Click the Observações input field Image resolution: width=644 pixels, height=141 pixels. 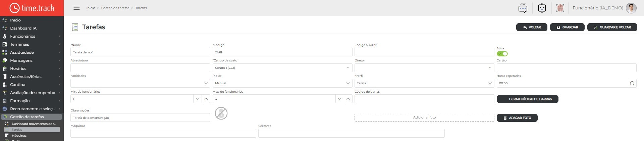pyautogui.click(x=140, y=117)
